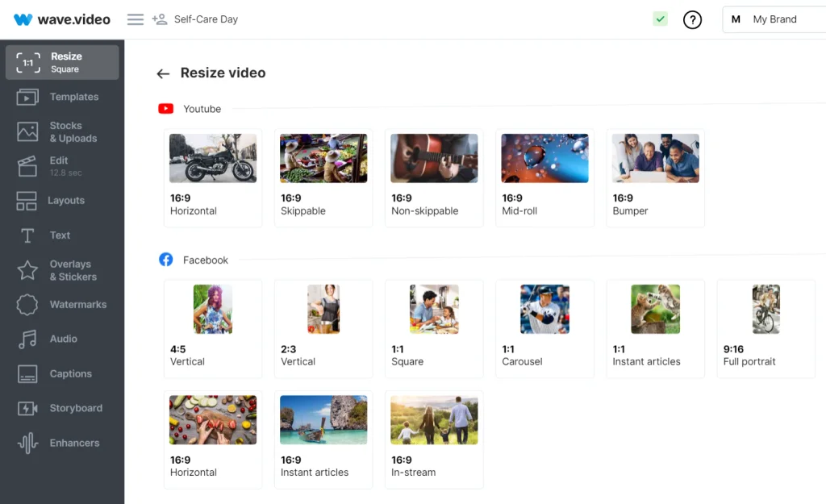Image resolution: width=826 pixels, height=504 pixels.
Task: Choose YouTube 16:9 Skippable format
Action: [323, 177]
